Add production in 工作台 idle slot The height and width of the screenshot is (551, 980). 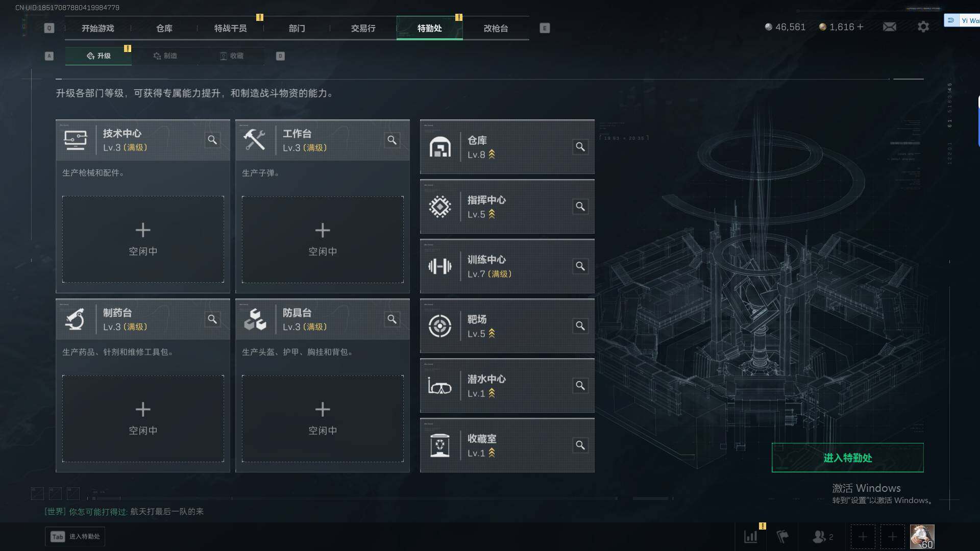[x=323, y=239]
